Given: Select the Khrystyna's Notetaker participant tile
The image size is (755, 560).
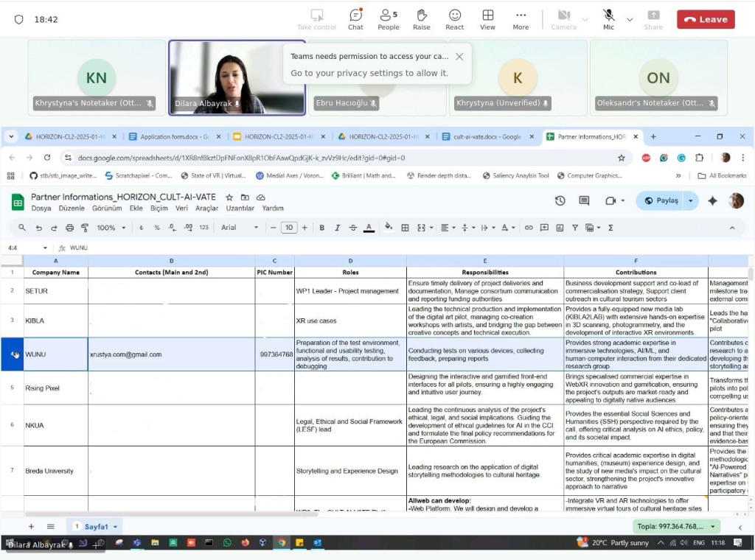Looking at the screenshot, I should click(x=97, y=78).
